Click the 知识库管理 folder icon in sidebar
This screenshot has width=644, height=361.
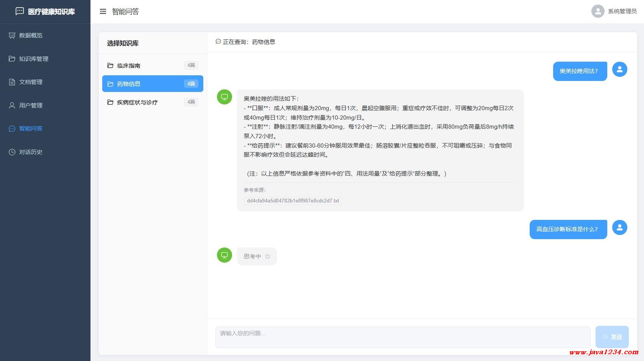[12, 59]
